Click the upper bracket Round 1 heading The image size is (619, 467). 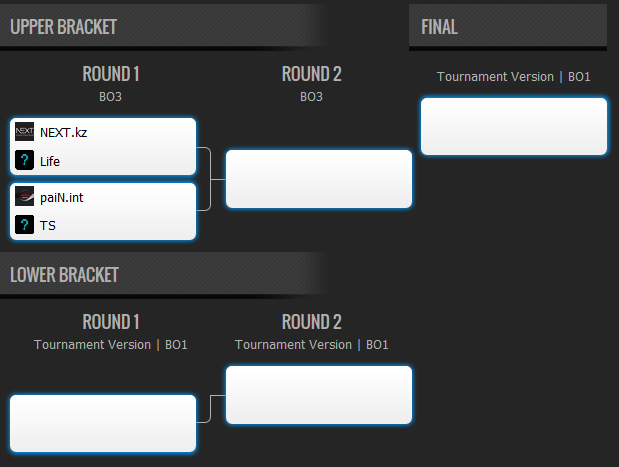[111, 74]
